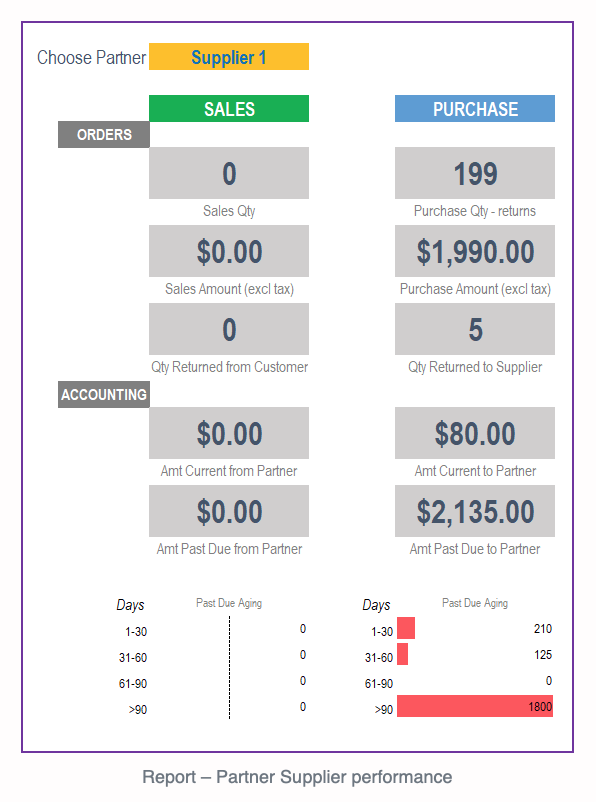Click the purchase Past Due Aging chart title
This screenshot has height=802, width=596.
475,603
